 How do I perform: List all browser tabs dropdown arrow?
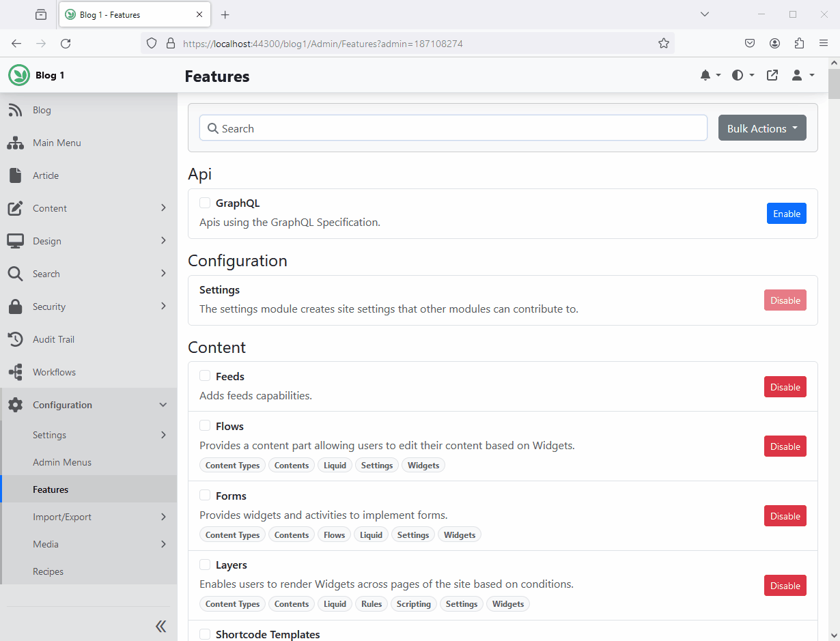pyautogui.click(x=705, y=14)
